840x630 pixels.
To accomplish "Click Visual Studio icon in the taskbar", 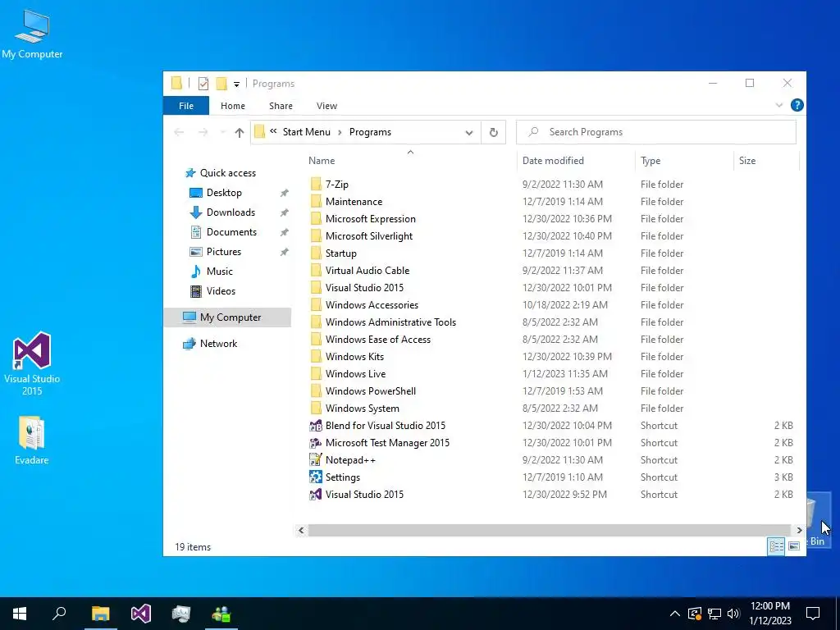I will tap(141, 614).
